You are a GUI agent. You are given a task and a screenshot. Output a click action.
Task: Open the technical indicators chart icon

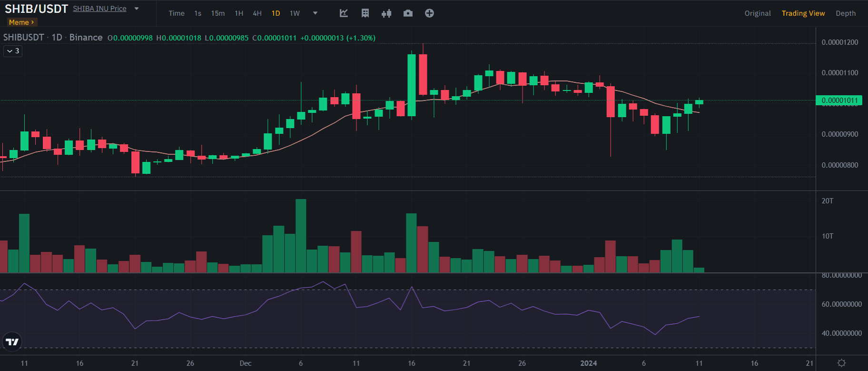tap(344, 13)
